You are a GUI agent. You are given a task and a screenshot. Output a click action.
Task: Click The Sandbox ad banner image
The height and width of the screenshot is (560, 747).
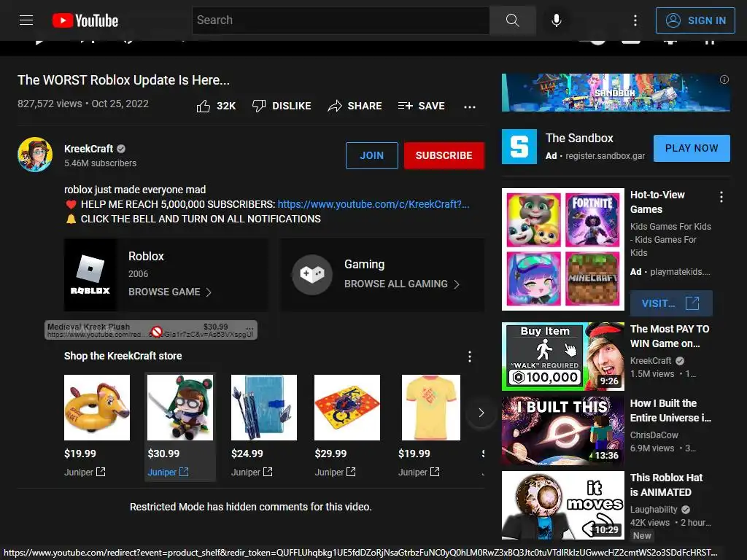(x=616, y=93)
